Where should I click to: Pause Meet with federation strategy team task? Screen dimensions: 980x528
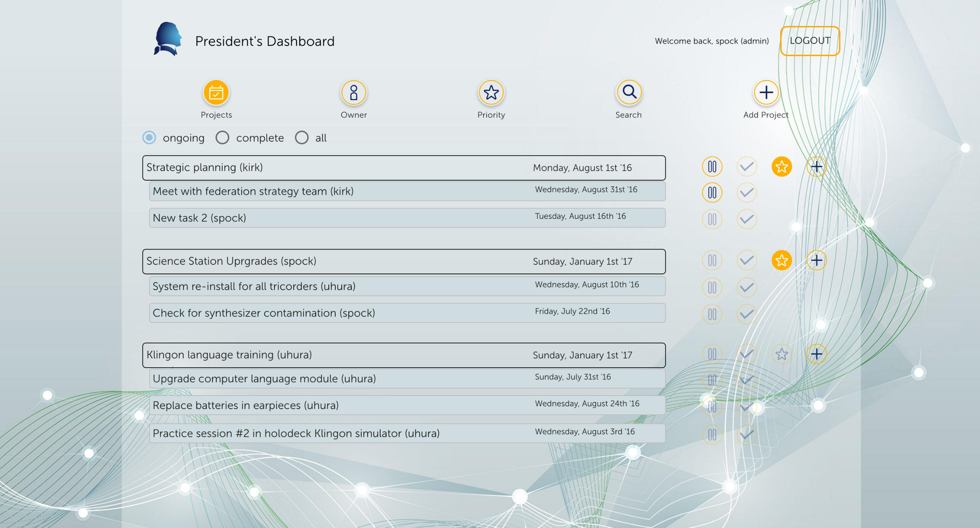point(712,192)
